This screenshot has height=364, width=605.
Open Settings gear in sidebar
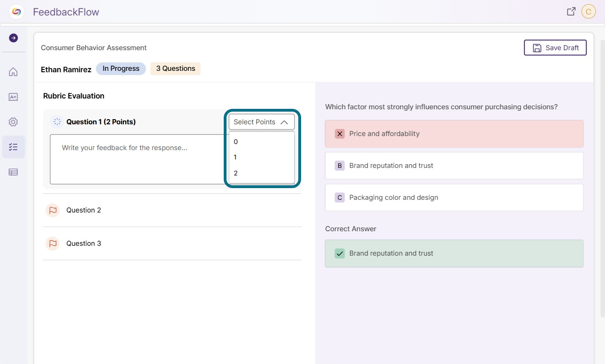point(13,122)
